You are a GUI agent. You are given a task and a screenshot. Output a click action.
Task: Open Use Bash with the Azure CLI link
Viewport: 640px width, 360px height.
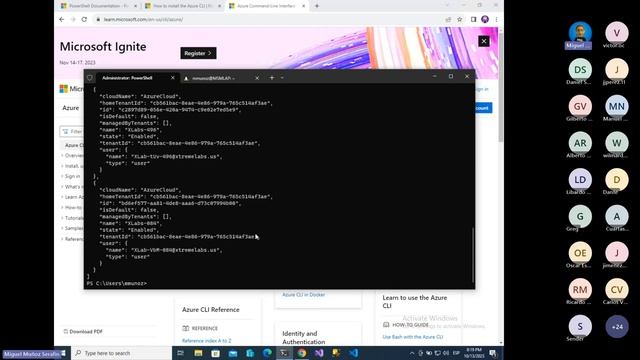click(413, 337)
